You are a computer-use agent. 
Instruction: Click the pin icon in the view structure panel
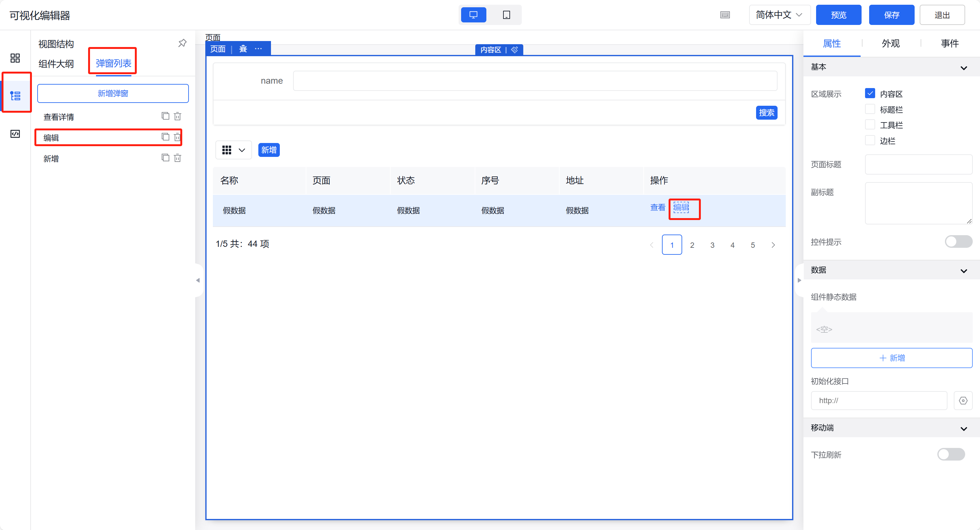182,43
